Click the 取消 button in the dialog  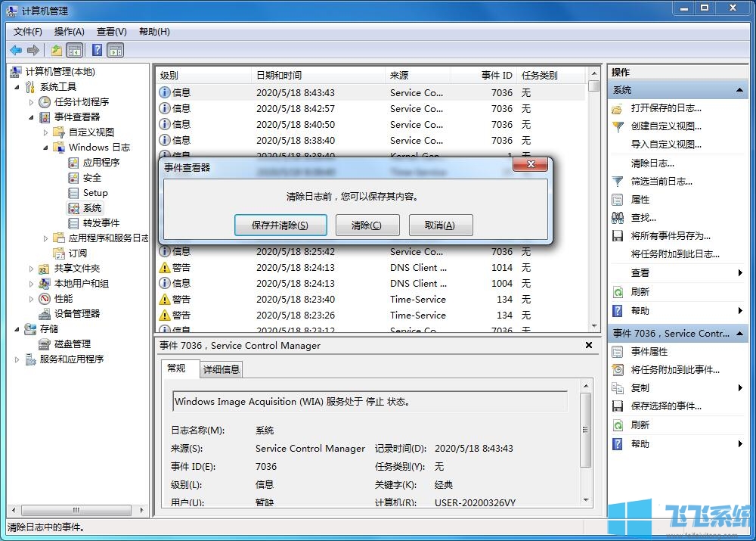441,225
